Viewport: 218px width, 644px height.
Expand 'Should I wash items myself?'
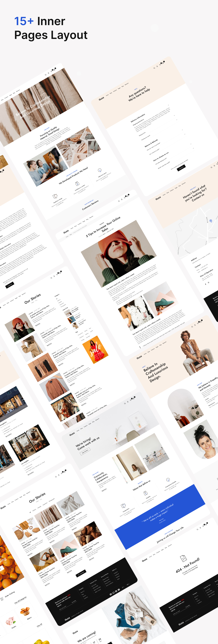click(x=194, y=148)
